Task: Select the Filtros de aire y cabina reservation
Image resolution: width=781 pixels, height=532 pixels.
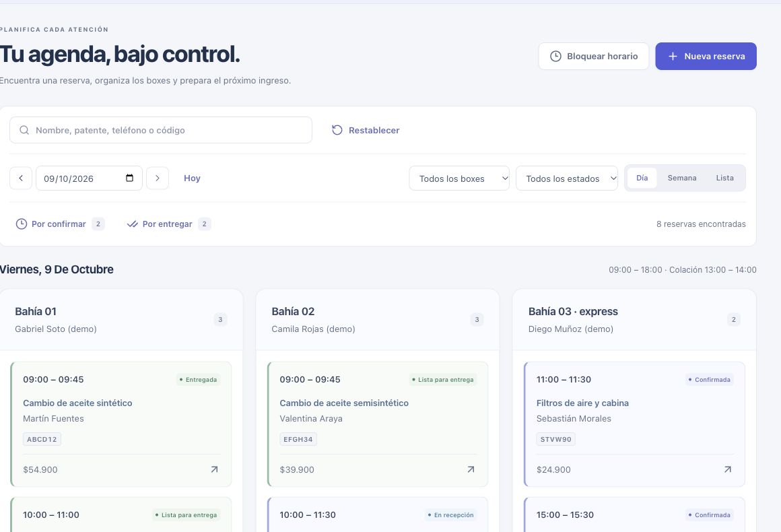Action: 634,424
